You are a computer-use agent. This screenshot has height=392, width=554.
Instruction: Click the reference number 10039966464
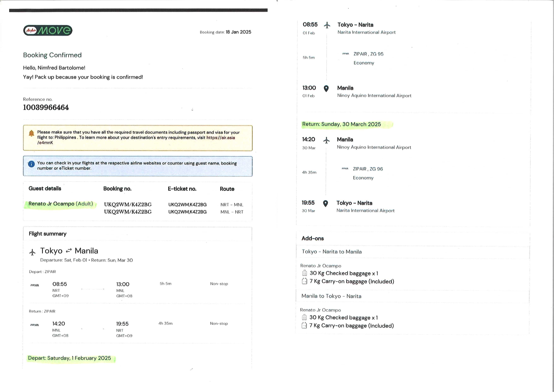46,107
